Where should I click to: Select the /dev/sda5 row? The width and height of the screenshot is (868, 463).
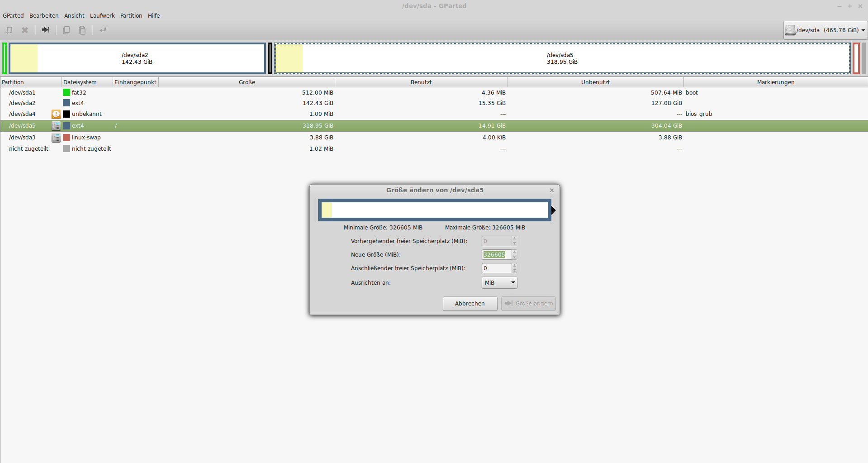coord(434,126)
